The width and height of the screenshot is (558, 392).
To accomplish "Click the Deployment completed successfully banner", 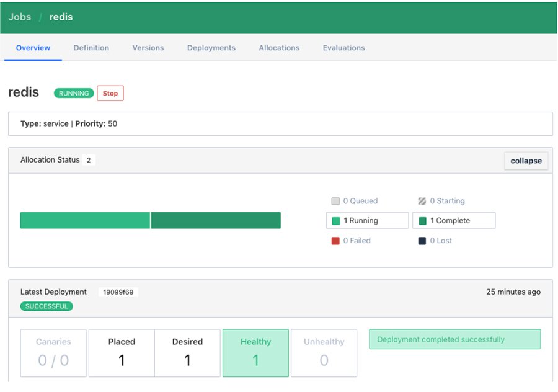I will (454, 339).
